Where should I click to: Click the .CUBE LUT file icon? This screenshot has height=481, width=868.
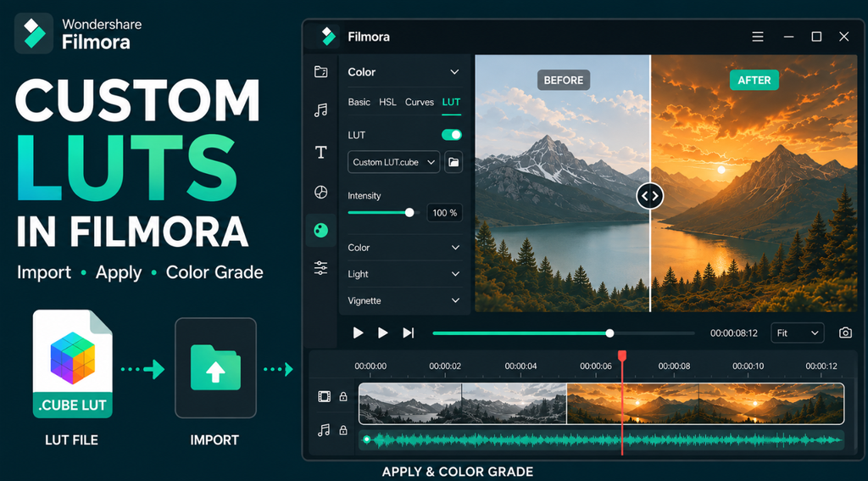[x=73, y=364]
